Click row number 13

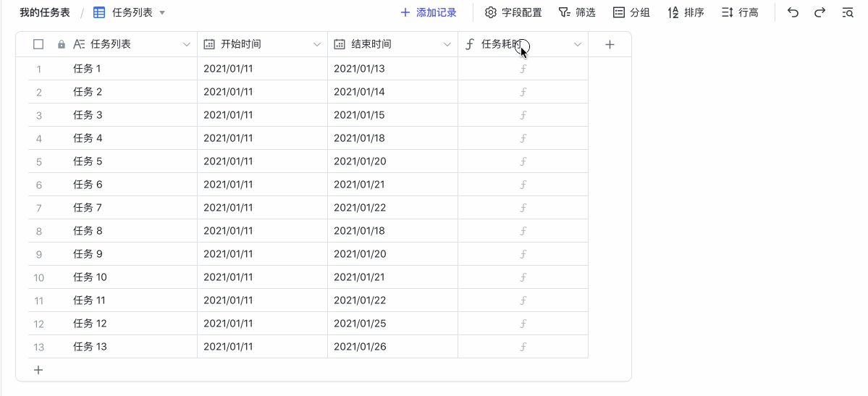(x=39, y=347)
